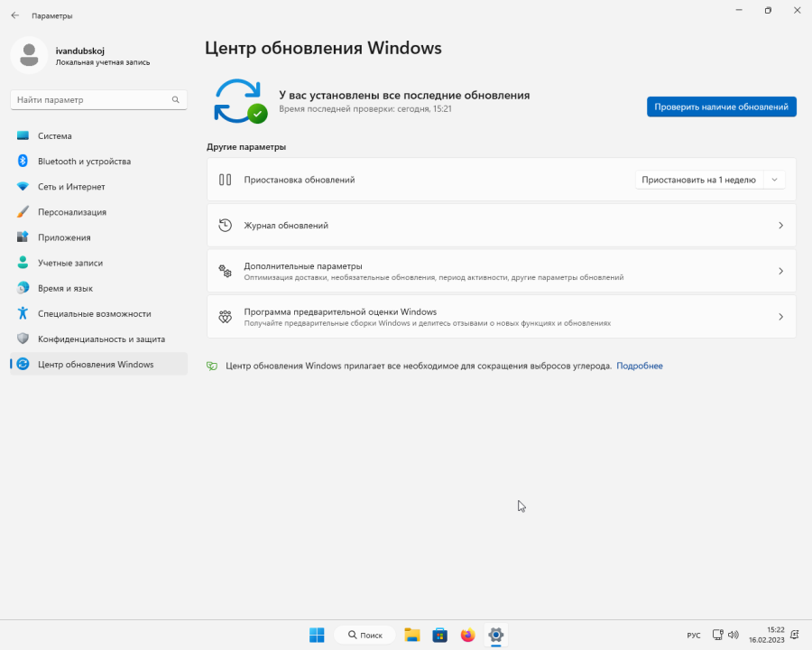Click the Приложения apps icon
Image resolution: width=812 pixels, height=650 pixels.
pos(23,237)
